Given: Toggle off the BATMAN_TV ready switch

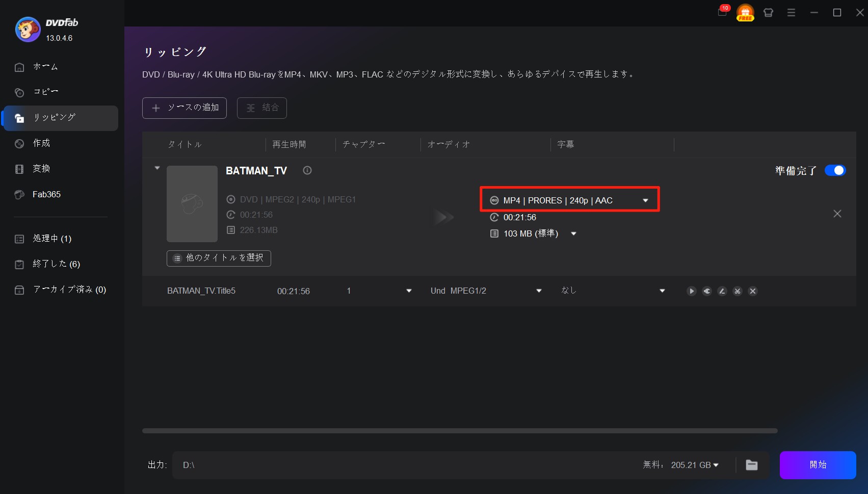Looking at the screenshot, I should click(835, 170).
